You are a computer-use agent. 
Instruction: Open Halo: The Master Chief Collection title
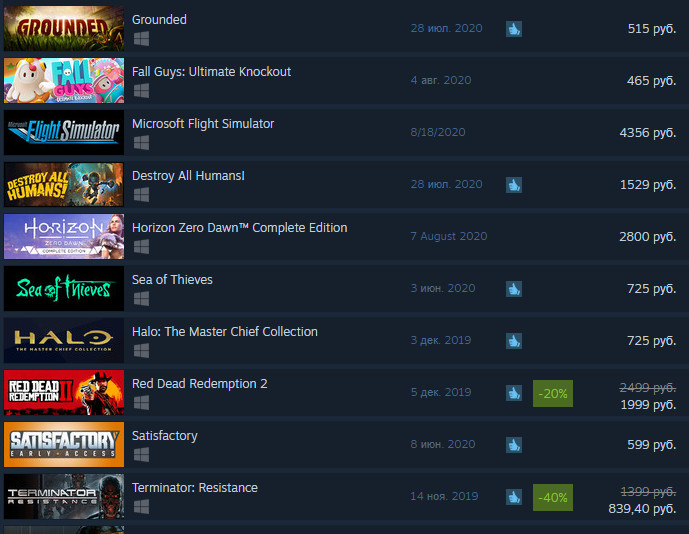[x=225, y=331]
